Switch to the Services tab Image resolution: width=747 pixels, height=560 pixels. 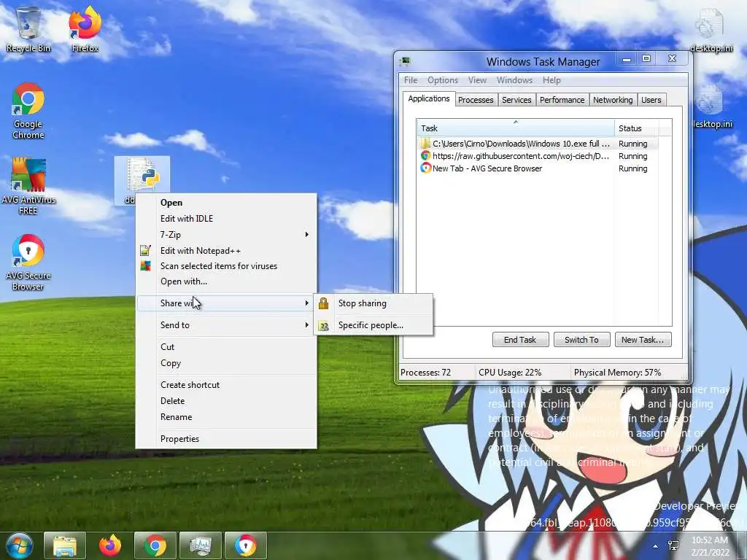[516, 99]
